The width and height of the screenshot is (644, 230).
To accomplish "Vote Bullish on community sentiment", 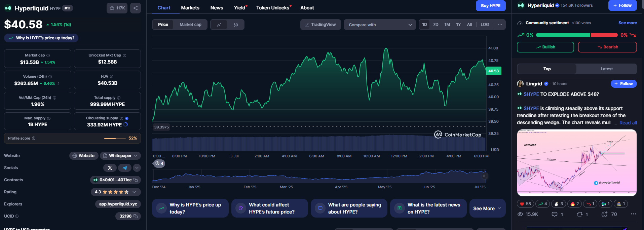I will coord(545,47).
